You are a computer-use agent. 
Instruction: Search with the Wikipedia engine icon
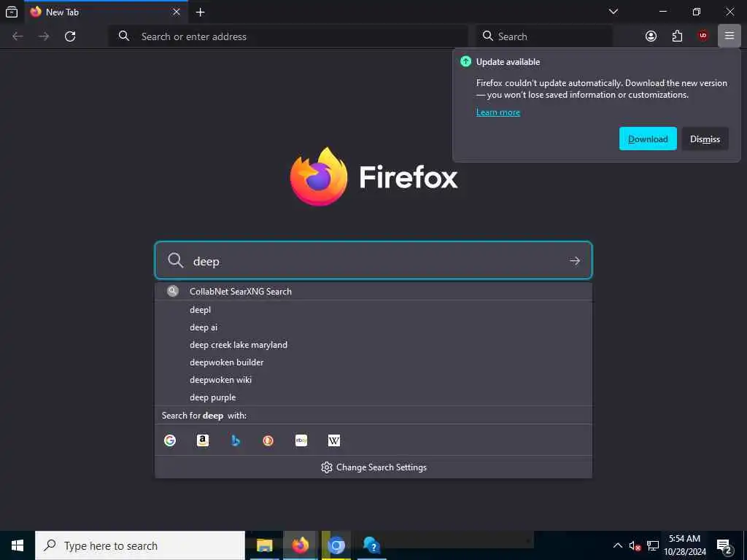[334, 440]
